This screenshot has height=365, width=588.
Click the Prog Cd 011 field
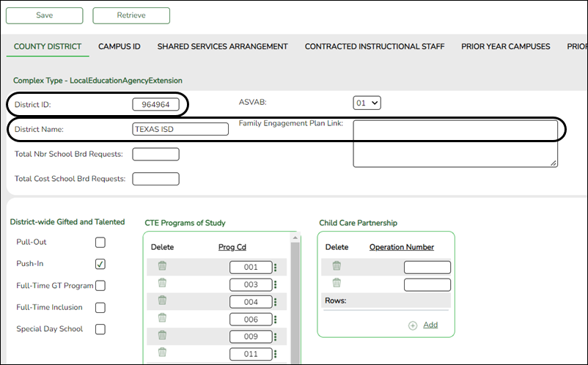click(251, 354)
